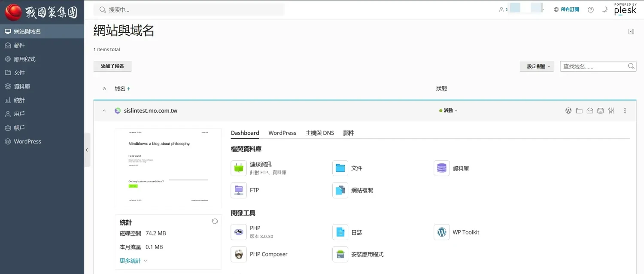Collapse the left sidebar handle

click(x=87, y=150)
